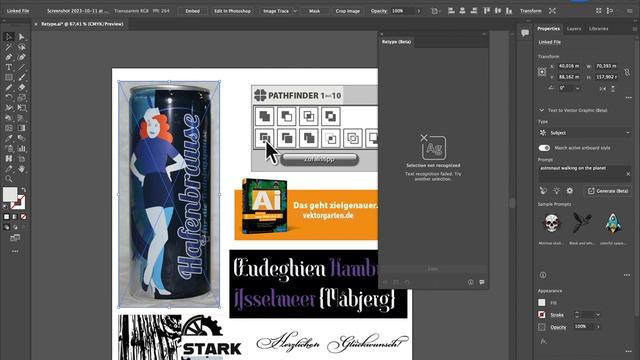Expand the Appearance Opacity arrow

pyautogui.click(x=598, y=327)
